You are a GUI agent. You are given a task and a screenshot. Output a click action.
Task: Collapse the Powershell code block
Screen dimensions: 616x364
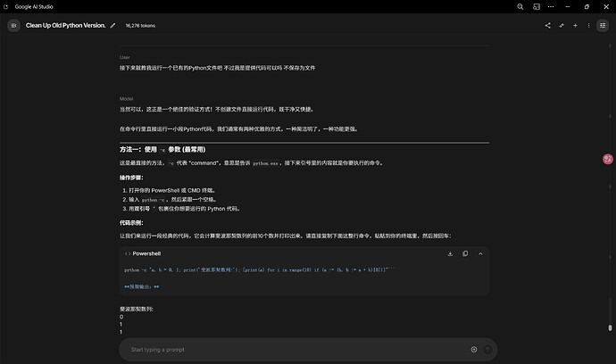[x=480, y=253]
